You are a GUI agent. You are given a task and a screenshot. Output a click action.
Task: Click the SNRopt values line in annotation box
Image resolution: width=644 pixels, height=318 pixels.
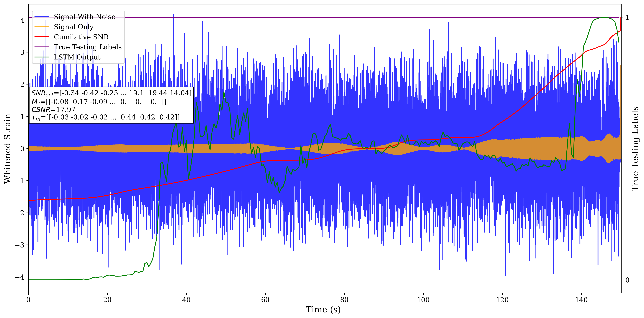tap(111, 93)
